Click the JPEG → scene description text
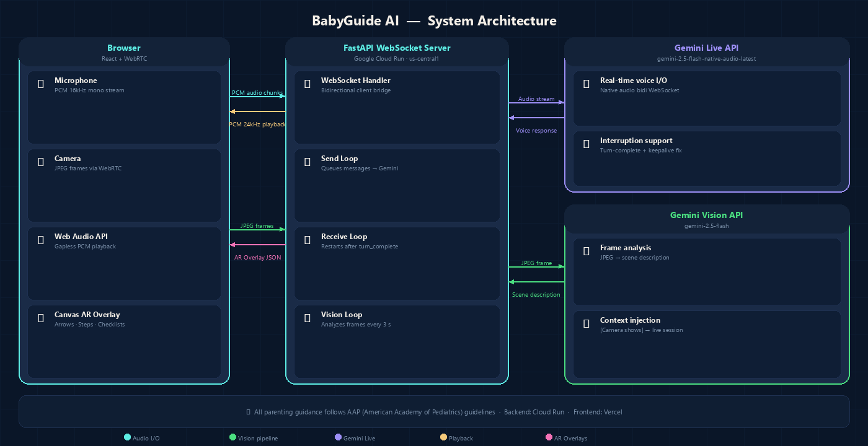 pos(635,258)
